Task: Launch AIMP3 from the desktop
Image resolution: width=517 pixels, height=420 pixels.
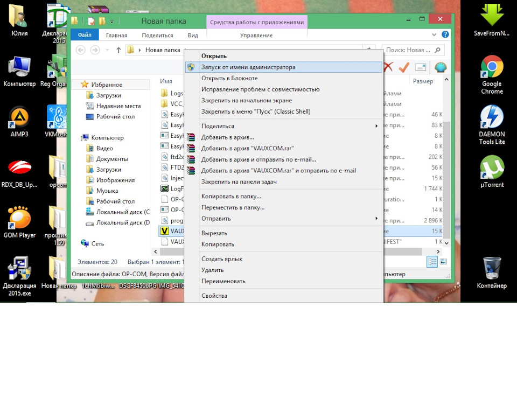Action: pyautogui.click(x=19, y=121)
